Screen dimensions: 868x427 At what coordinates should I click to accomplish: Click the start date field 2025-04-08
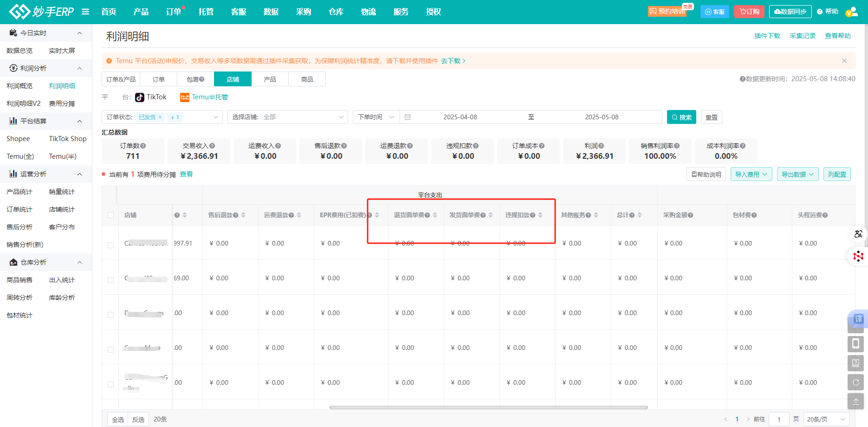tap(460, 117)
